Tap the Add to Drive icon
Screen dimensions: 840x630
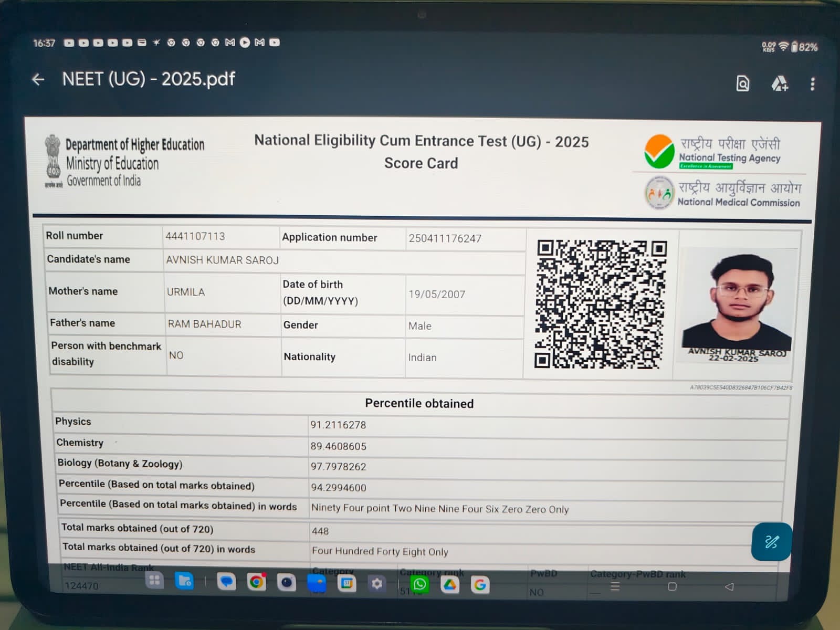click(779, 83)
